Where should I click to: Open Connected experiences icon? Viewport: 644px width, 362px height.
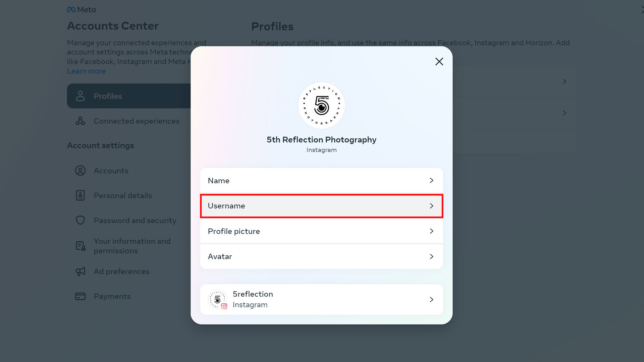click(x=80, y=121)
